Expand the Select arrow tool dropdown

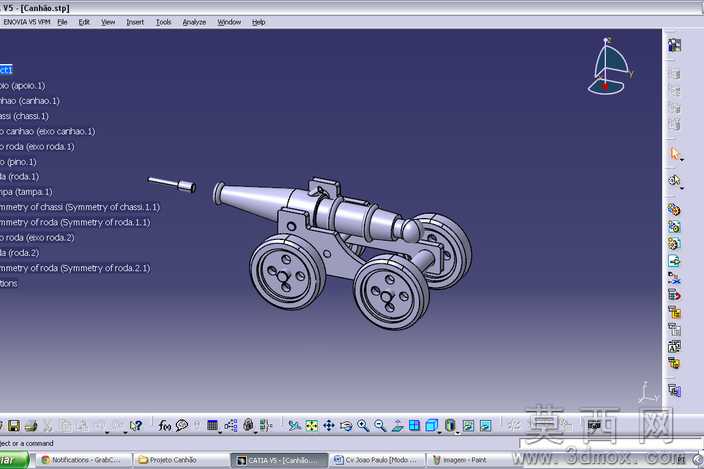(x=682, y=160)
